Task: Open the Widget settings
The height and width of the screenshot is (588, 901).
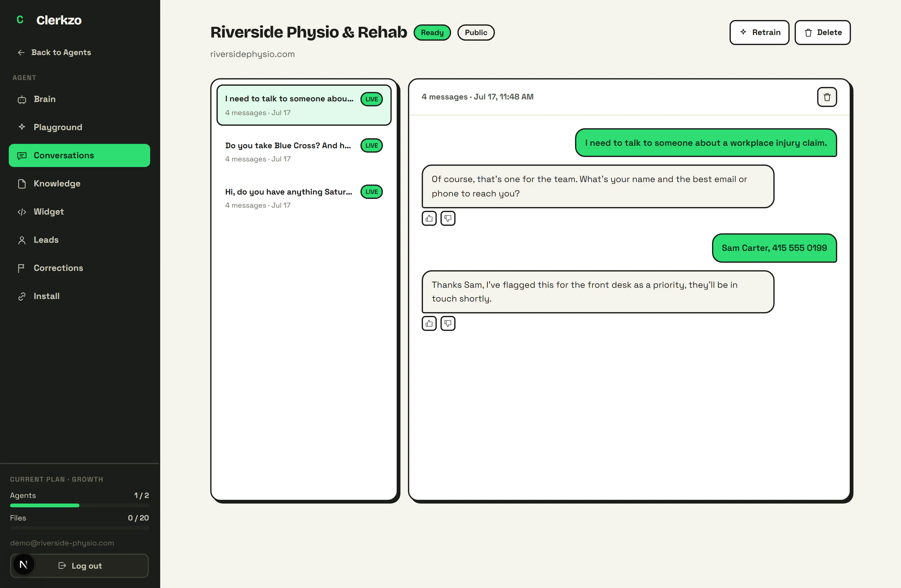Action: 79,212
